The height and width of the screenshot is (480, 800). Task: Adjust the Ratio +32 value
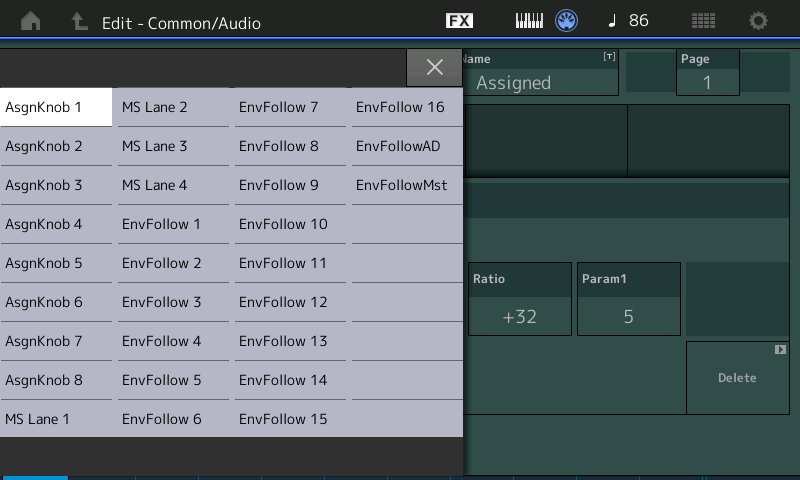pyautogui.click(x=520, y=316)
